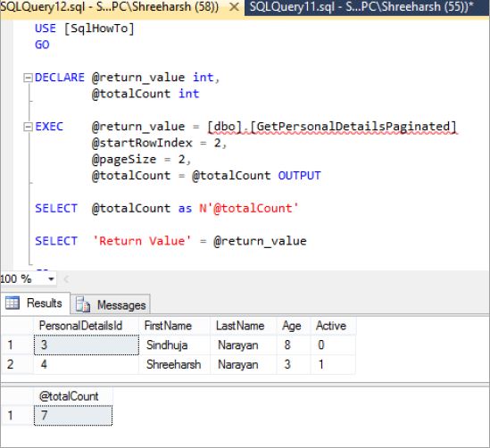Open the 100 % zoom dropdown
The image size is (490, 448).
(x=51, y=278)
